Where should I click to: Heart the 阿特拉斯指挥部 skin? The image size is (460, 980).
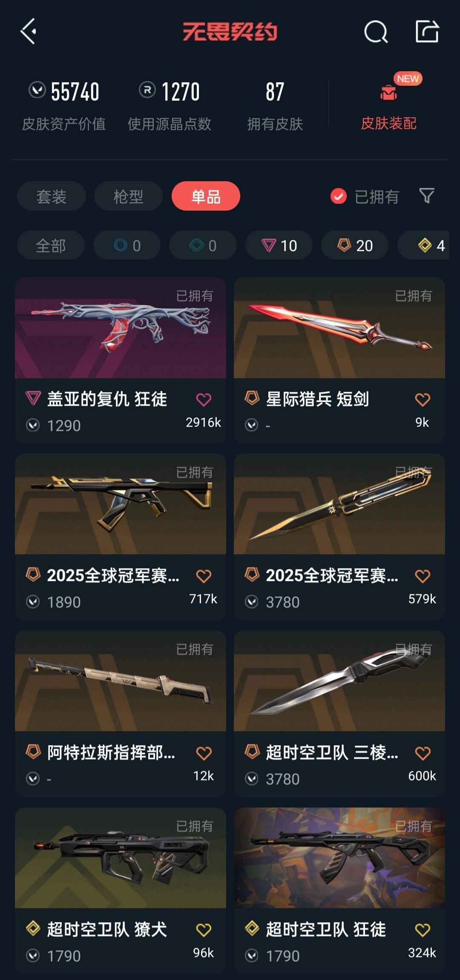coord(204,753)
